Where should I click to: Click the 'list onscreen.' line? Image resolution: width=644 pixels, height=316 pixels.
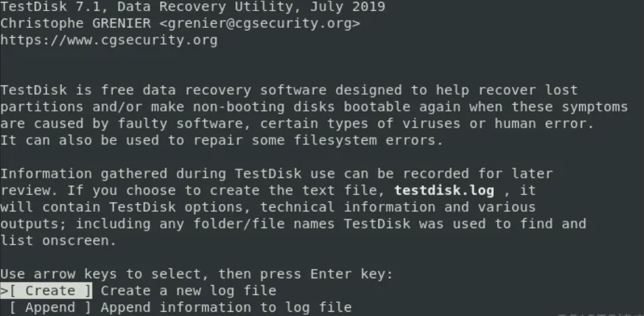click(58, 240)
